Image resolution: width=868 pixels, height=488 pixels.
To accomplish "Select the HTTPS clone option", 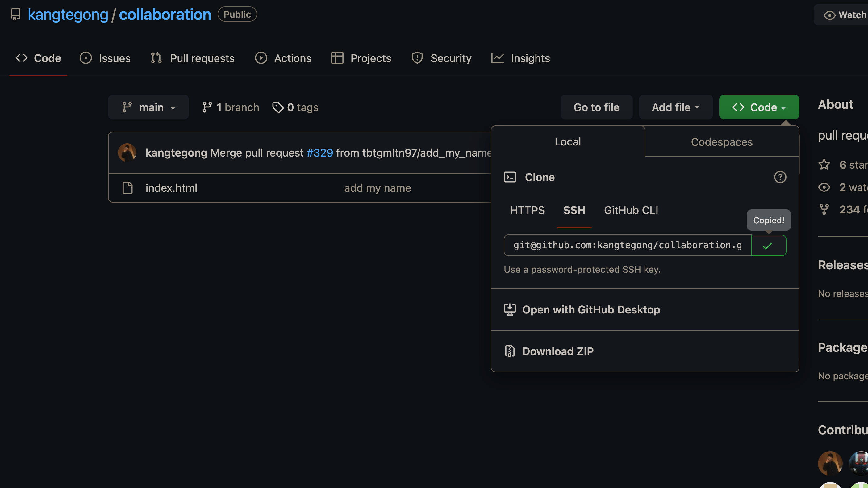I will coord(527,210).
